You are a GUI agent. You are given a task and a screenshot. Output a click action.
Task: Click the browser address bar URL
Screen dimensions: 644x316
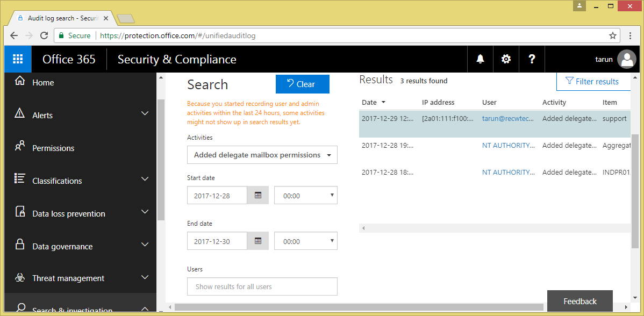[178, 35]
